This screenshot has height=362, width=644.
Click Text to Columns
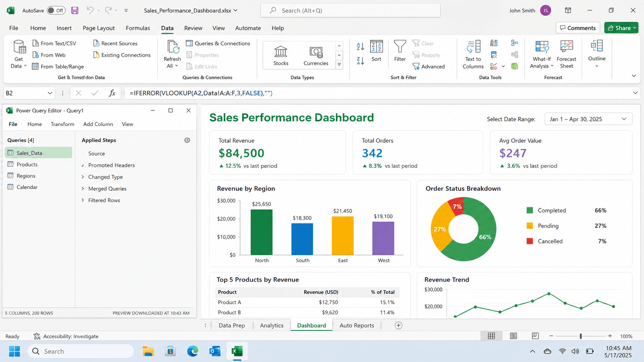(473, 54)
